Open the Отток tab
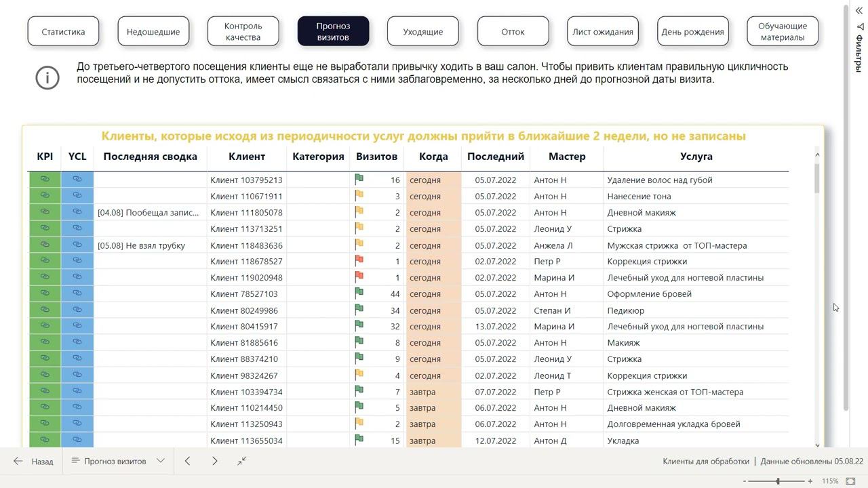 [x=513, y=32]
